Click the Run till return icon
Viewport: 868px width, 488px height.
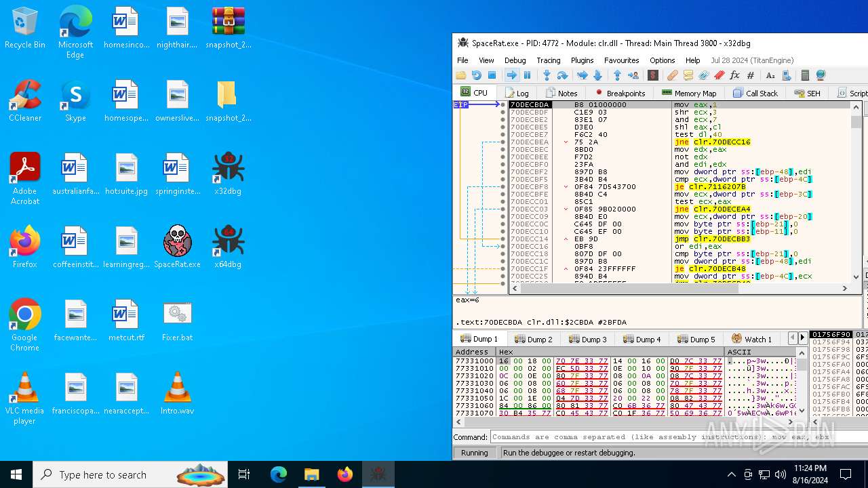617,75
